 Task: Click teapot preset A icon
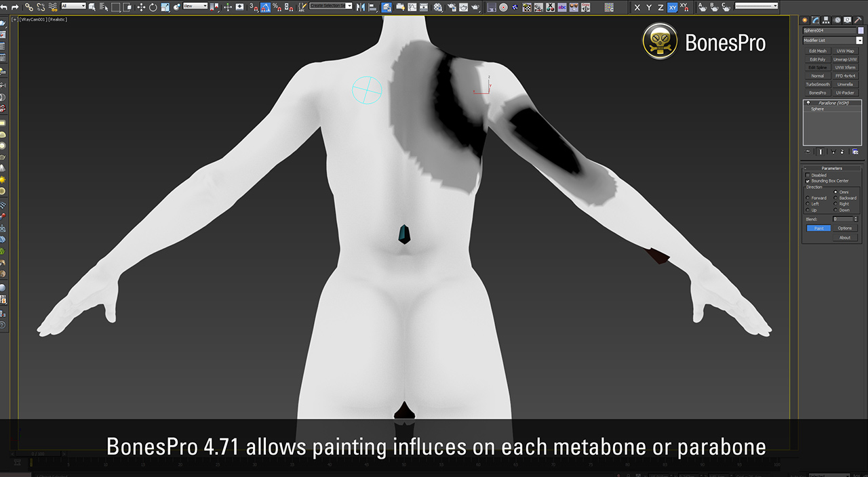(x=702, y=7)
